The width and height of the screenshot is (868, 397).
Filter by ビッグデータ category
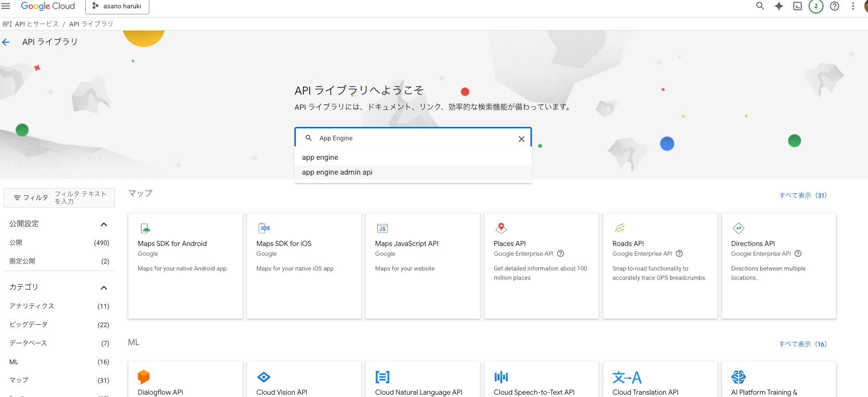[59, 325]
